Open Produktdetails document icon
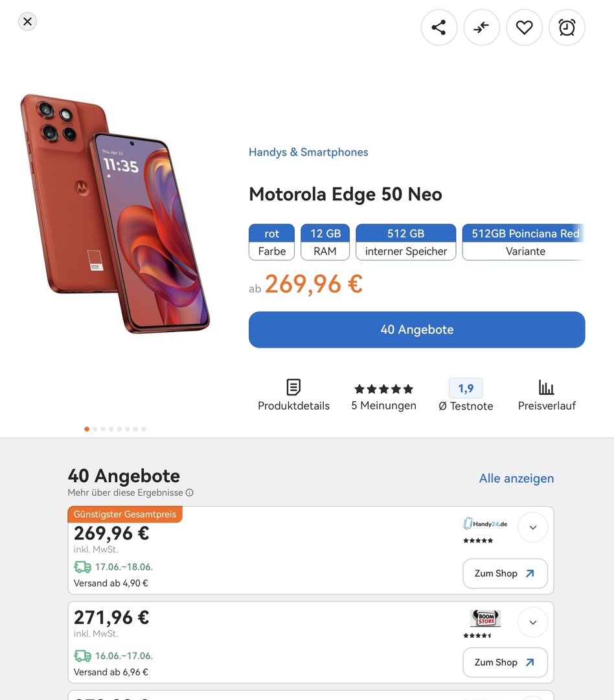This screenshot has height=700, width=614. pos(293,388)
